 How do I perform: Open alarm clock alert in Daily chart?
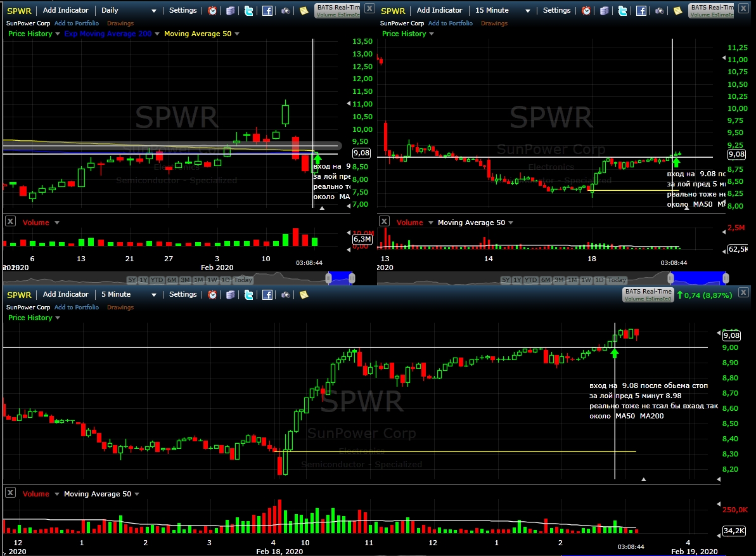pyautogui.click(x=212, y=11)
